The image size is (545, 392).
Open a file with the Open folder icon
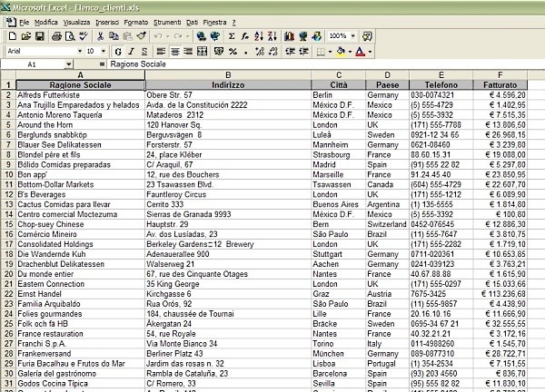[25, 36]
